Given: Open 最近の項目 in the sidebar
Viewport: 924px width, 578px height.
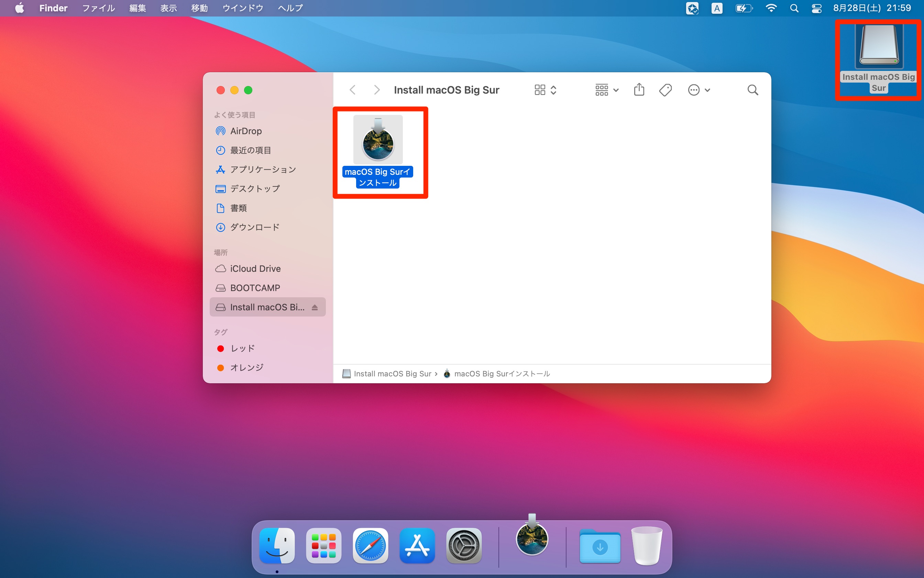Looking at the screenshot, I should click(267, 150).
